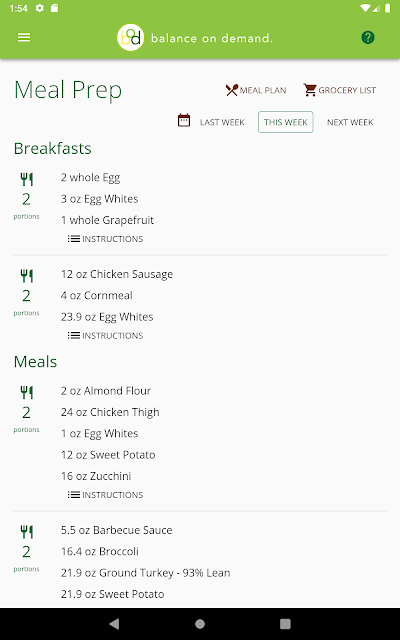
Task: Open the Meal Plan link
Action: point(263,90)
